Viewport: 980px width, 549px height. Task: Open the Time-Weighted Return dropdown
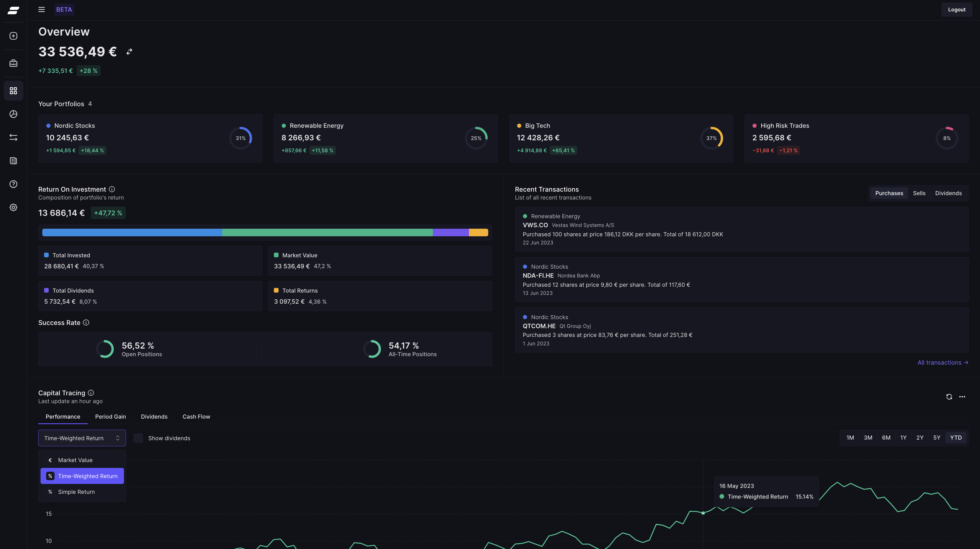(82, 438)
